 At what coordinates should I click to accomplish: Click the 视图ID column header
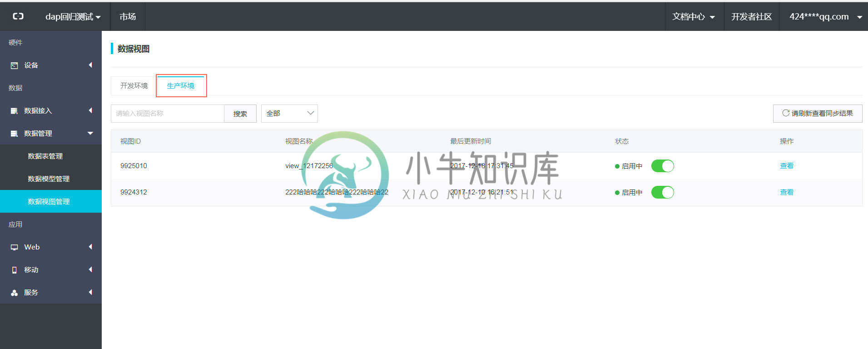131,141
